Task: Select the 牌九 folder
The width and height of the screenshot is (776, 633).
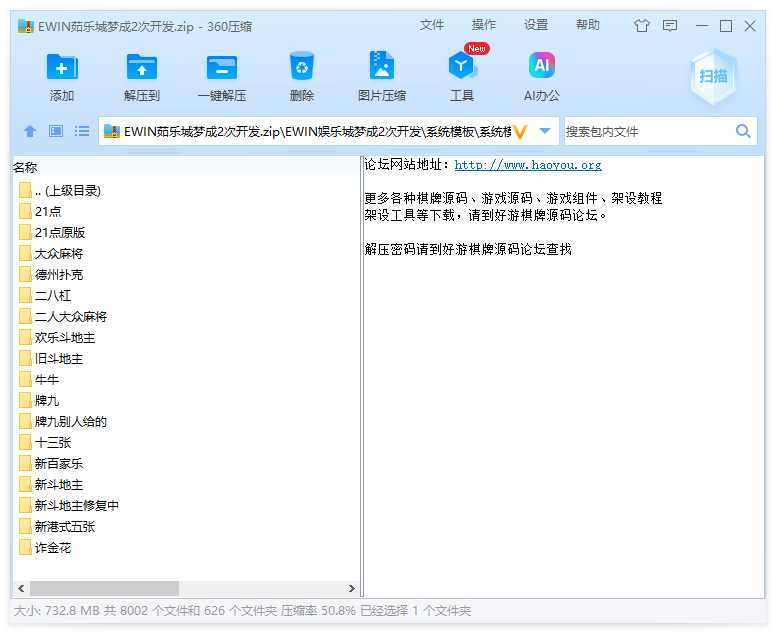Action: [x=39, y=400]
